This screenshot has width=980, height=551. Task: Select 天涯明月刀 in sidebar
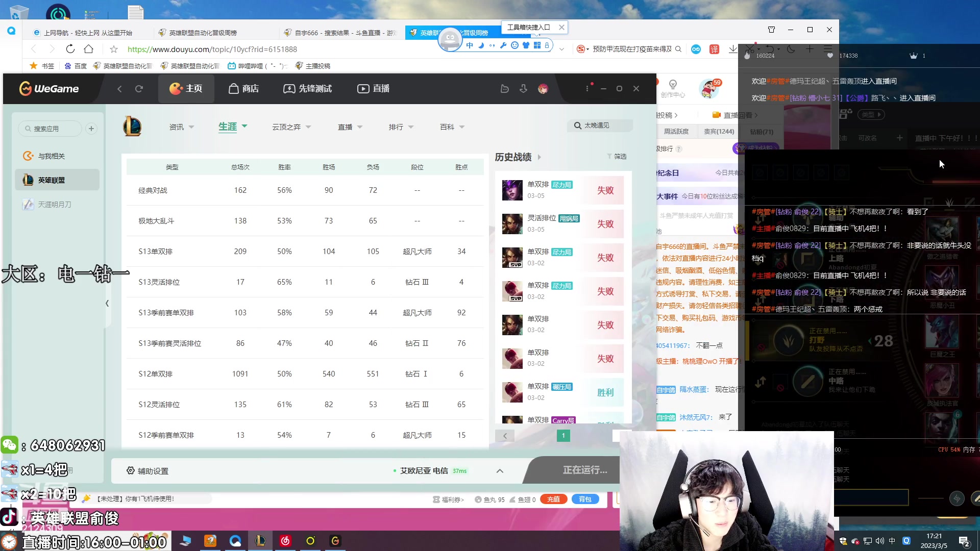(57, 205)
